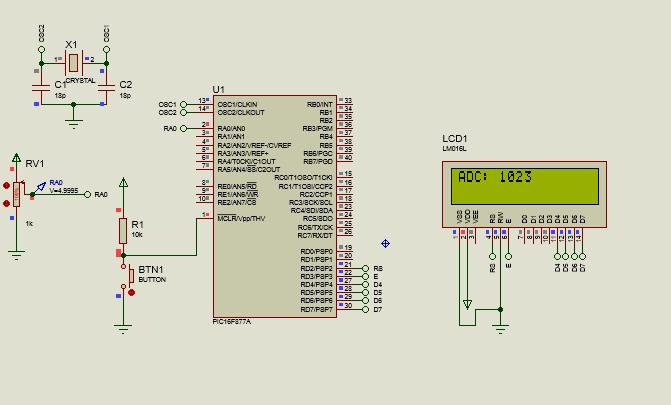The width and height of the screenshot is (671, 405).
Task: Select the D4 terminal under the LCD
Action: point(557,257)
